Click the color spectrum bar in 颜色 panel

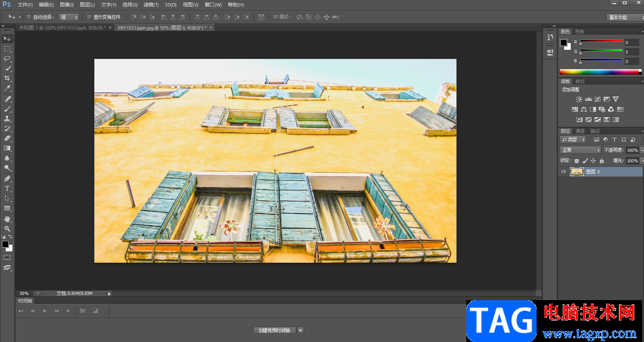point(600,72)
